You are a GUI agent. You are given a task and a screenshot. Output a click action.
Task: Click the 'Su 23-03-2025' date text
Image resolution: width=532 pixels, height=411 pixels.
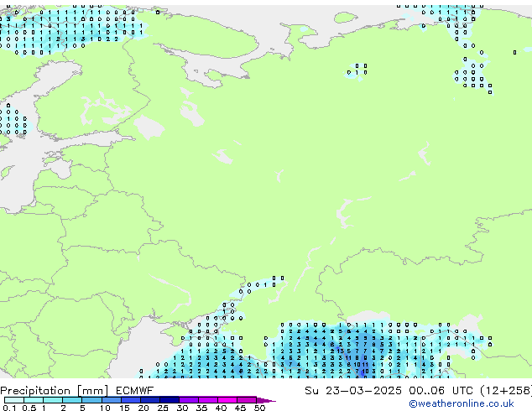353,391
